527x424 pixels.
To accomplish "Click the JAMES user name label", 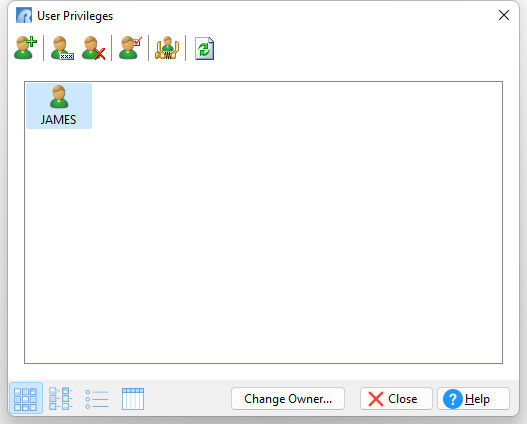I will coord(58,120).
